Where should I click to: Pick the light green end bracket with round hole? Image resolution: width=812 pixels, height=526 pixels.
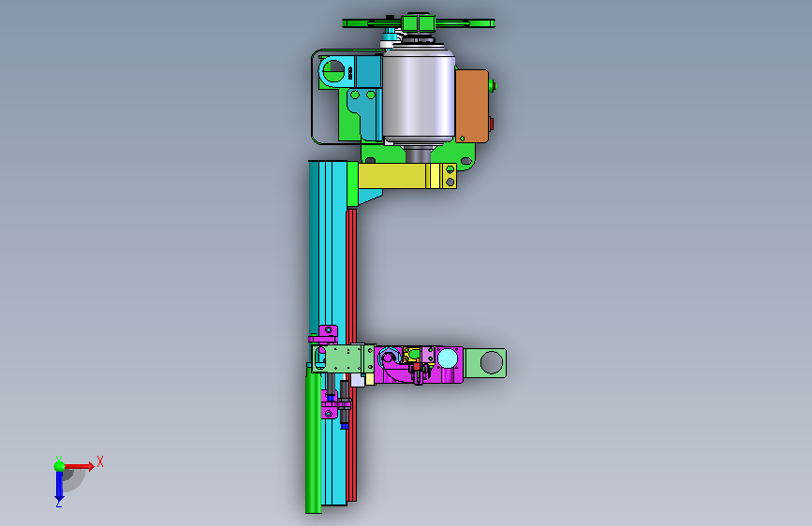click(x=485, y=362)
